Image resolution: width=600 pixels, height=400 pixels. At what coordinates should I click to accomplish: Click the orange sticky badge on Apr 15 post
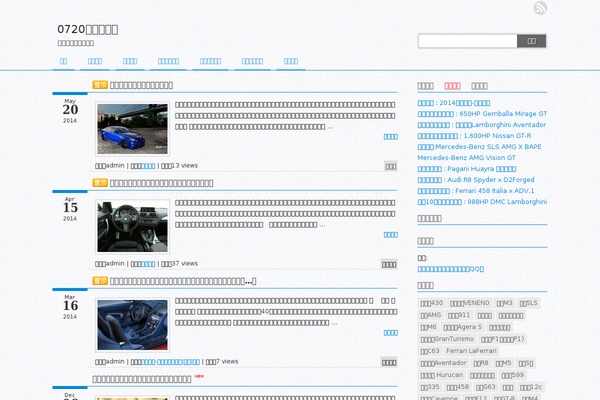pos(100,183)
